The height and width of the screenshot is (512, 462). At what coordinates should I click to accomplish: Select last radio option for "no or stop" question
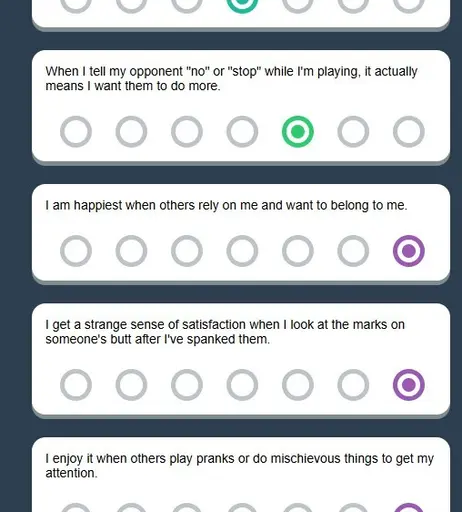tap(409, 132)
